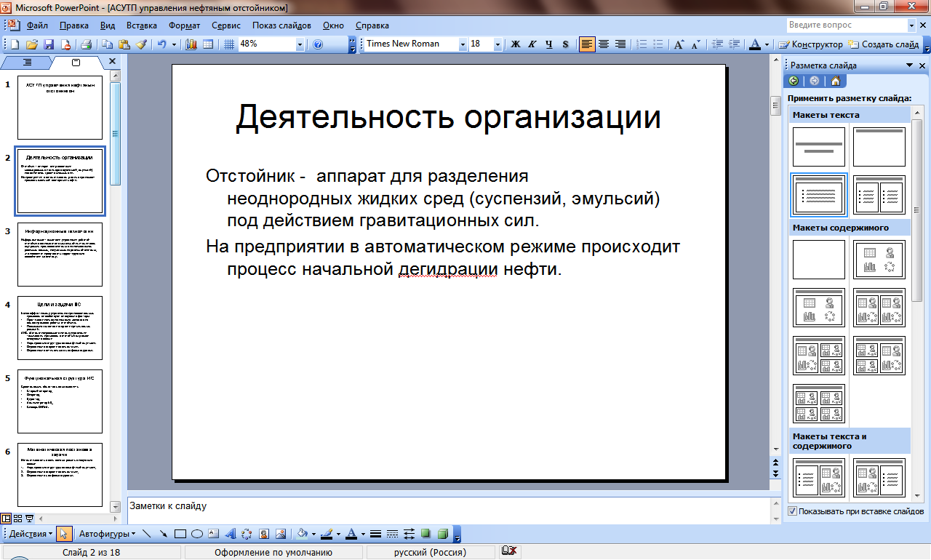Open the Справка menu
This screenshot has width=931, height=560.
click(372, 25)
